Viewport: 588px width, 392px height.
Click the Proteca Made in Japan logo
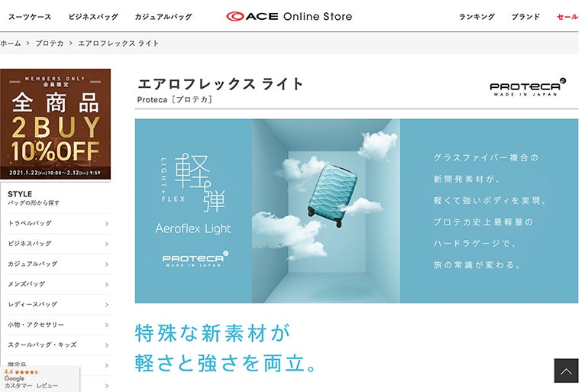tap(528, 86)
